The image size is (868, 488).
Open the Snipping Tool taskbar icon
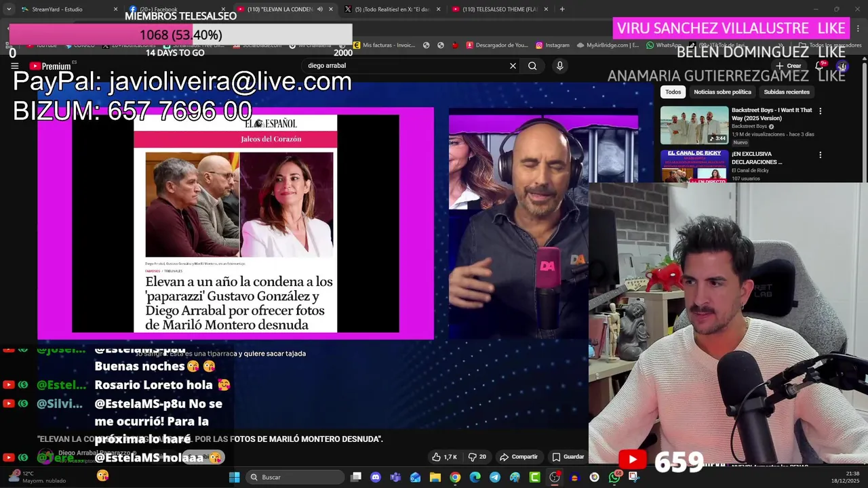634,477
